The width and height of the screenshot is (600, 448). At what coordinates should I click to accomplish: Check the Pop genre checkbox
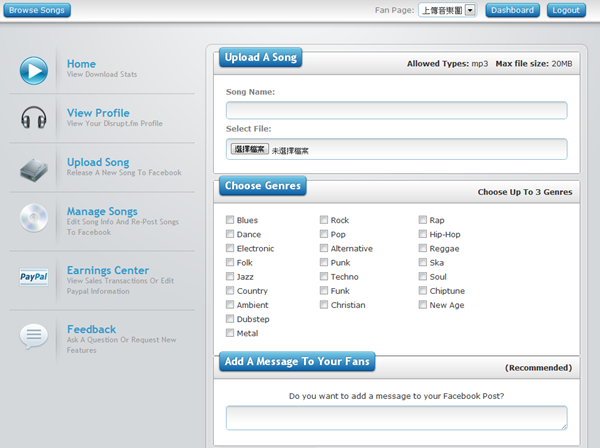coord(324,234)
